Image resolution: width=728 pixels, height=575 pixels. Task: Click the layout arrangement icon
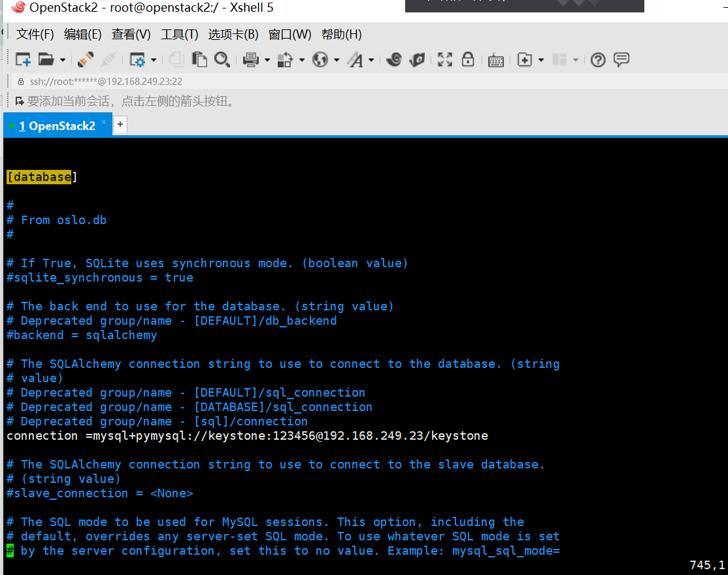click(559, 60)
